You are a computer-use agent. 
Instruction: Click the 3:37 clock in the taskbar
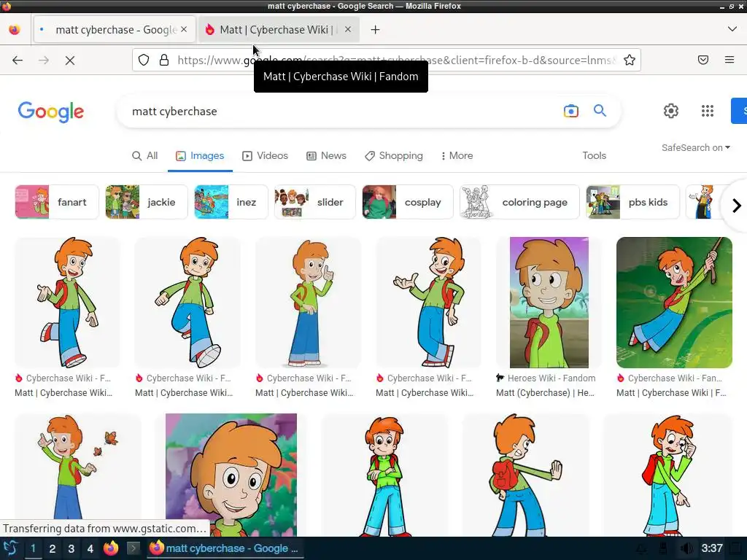(712, 548)
